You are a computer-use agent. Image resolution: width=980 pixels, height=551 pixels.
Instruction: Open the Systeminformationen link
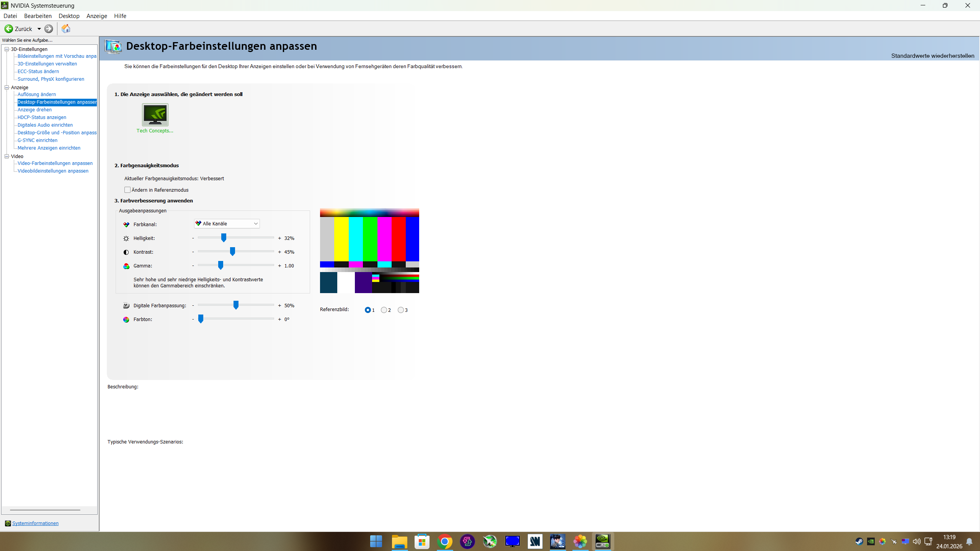pyautogui.click(x=35, y=523)
